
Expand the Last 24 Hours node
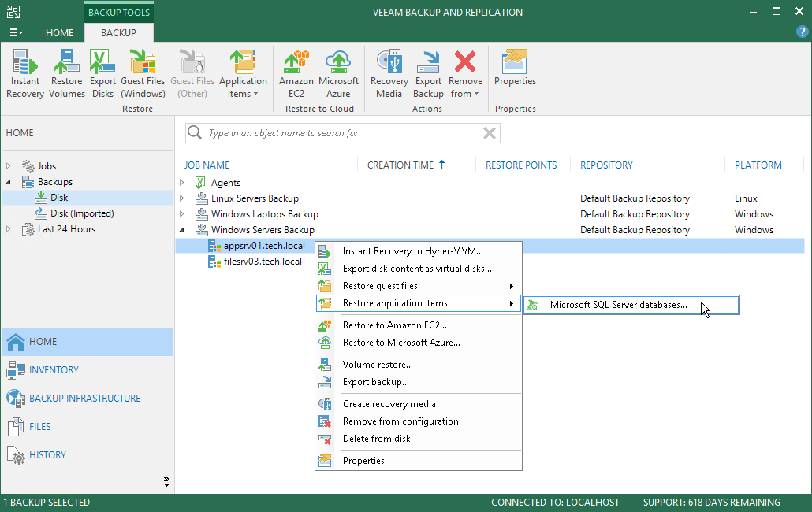(x=9, y=229)
